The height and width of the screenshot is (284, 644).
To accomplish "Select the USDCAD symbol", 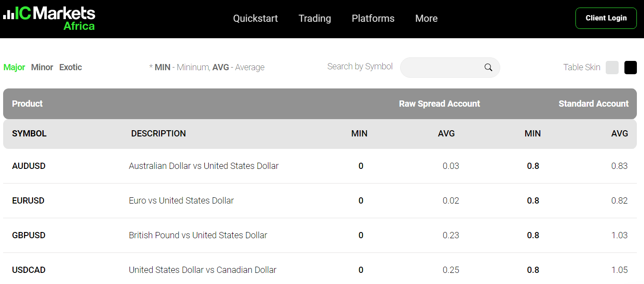I will pyautogui.click(x=29, y=270).
